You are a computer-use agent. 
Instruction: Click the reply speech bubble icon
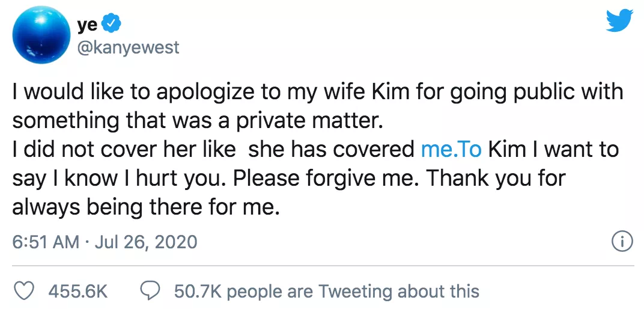150,290
